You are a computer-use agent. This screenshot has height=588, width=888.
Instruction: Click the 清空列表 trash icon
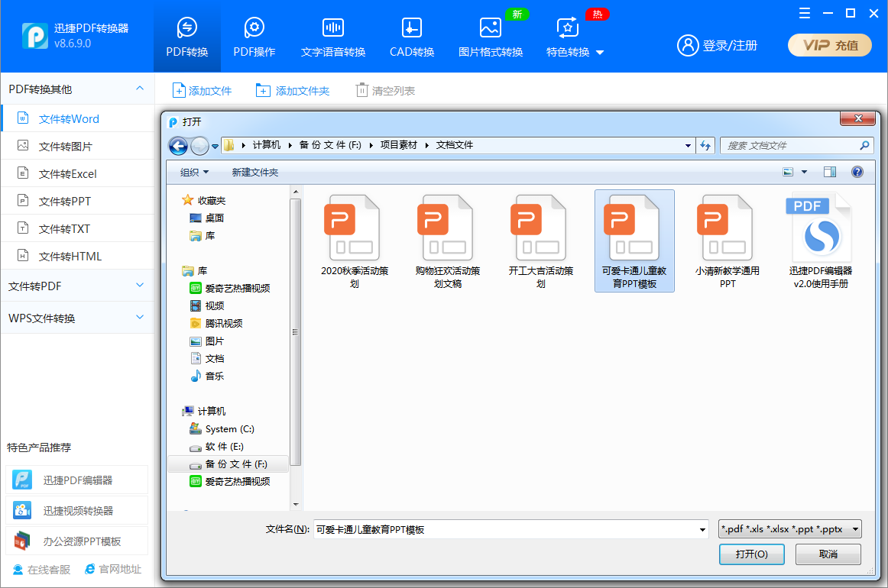(x=361, y=90)
